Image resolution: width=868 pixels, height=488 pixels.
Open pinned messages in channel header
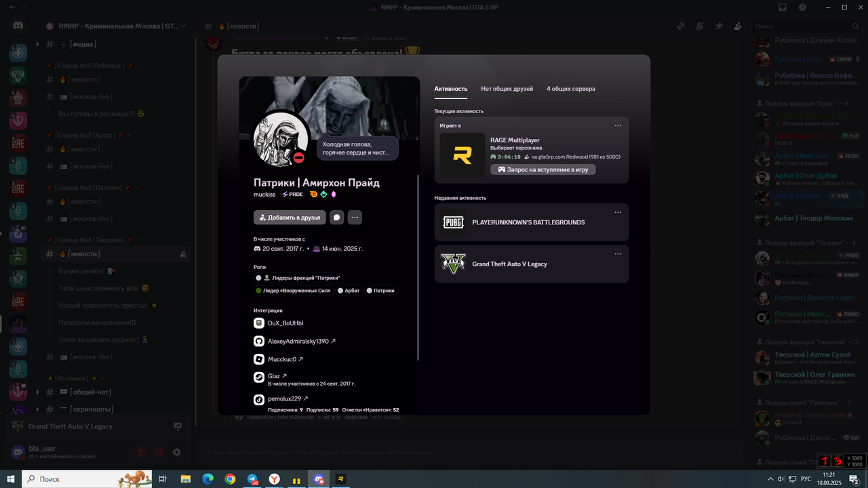719,26
